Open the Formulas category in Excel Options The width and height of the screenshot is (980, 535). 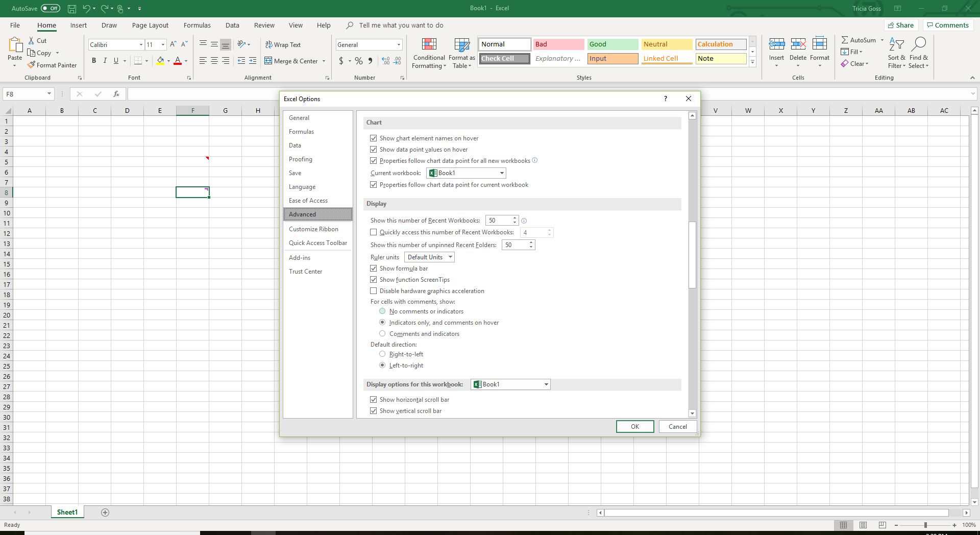[301, 132]
